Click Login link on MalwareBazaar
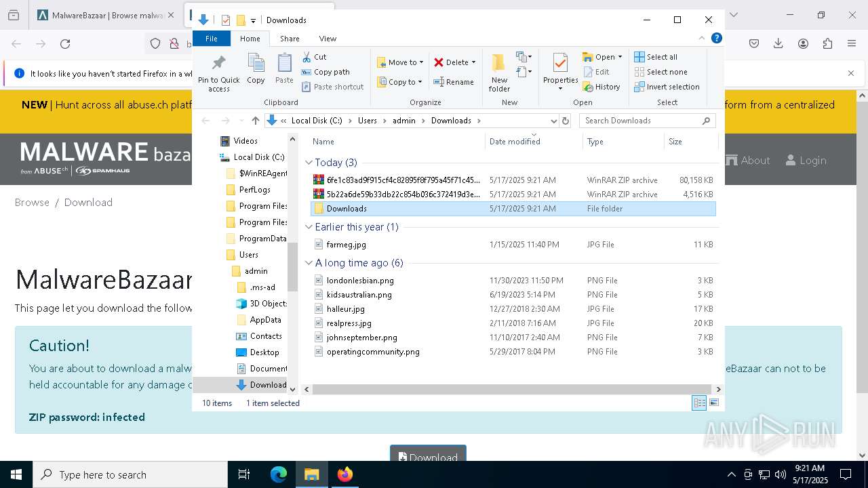Screen dimensions: 868x488 [x=806, y=161]
